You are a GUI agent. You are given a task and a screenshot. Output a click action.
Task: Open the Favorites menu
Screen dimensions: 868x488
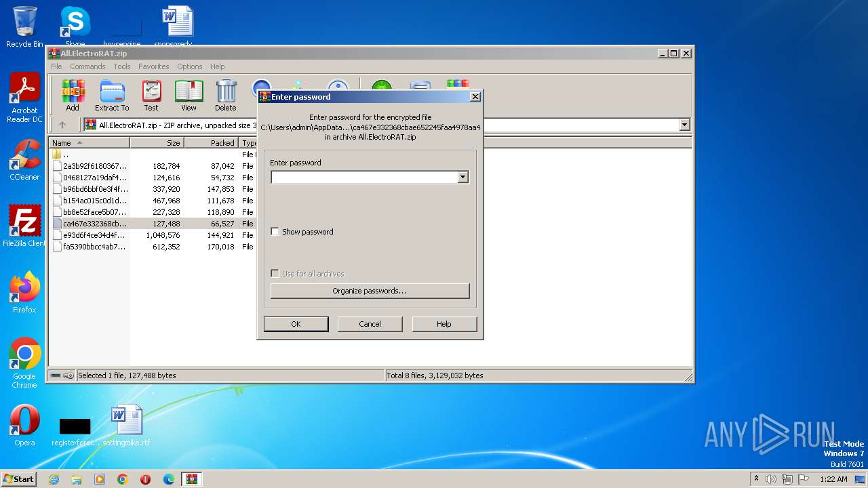154,66
